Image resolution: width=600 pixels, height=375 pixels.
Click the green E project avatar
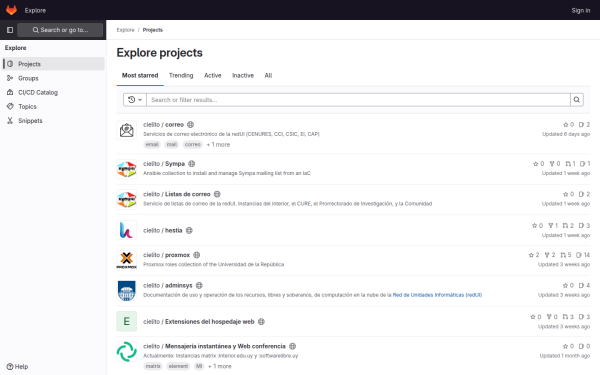(127, 321)
